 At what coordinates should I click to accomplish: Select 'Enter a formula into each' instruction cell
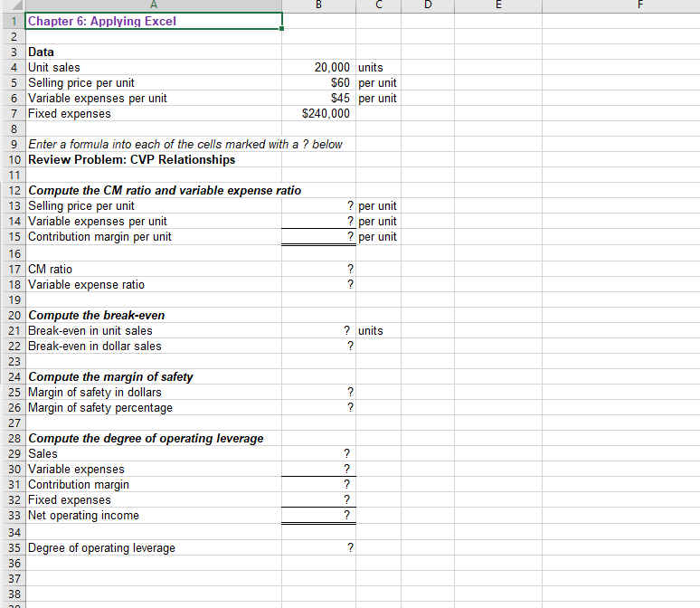point(154,144)
